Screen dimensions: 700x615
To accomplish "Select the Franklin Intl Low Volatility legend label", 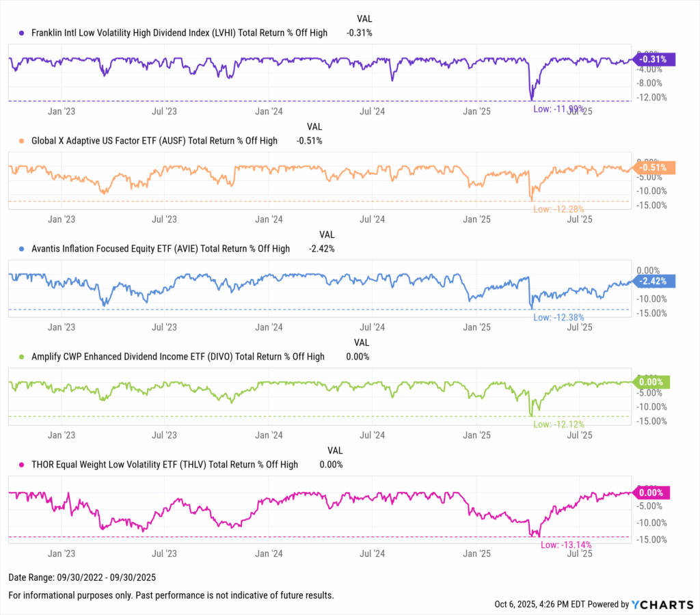I will pos(179,33).
